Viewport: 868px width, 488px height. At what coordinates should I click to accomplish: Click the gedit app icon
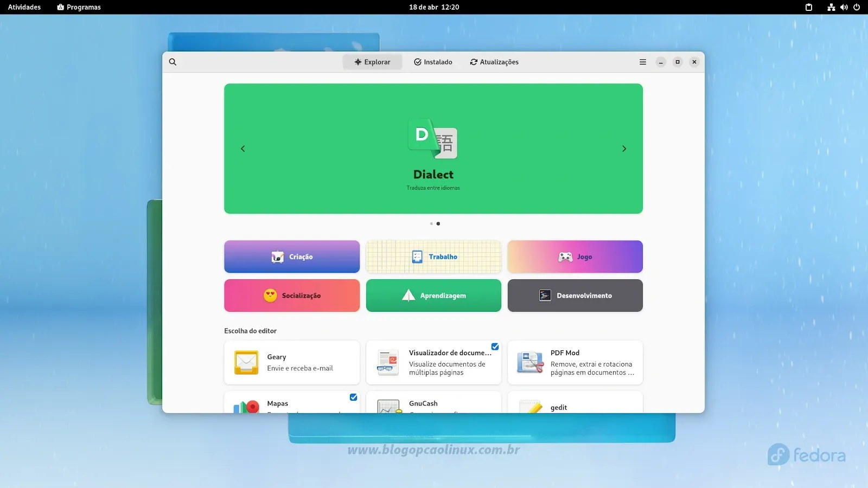point(531,407)
